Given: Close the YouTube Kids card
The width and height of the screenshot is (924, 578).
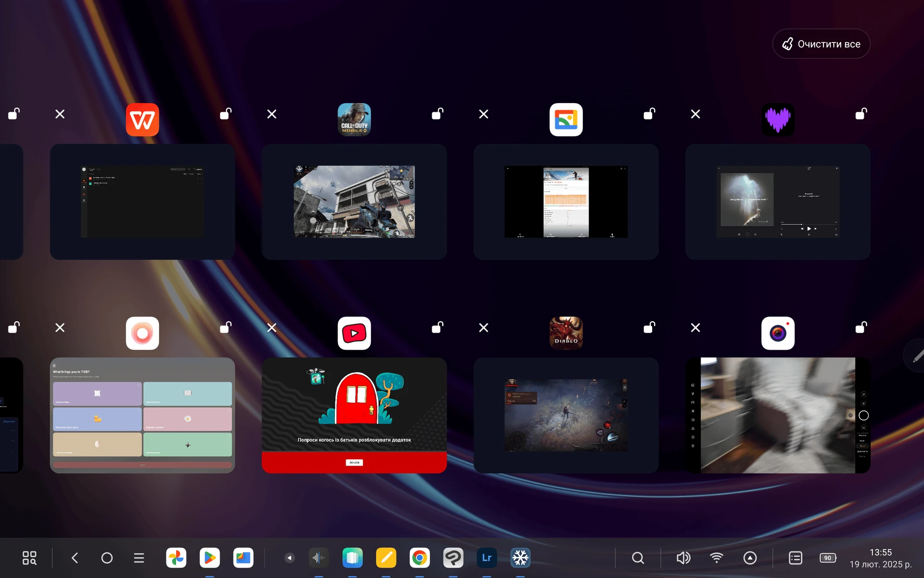Looking at the screenshot, I should 272,328.
